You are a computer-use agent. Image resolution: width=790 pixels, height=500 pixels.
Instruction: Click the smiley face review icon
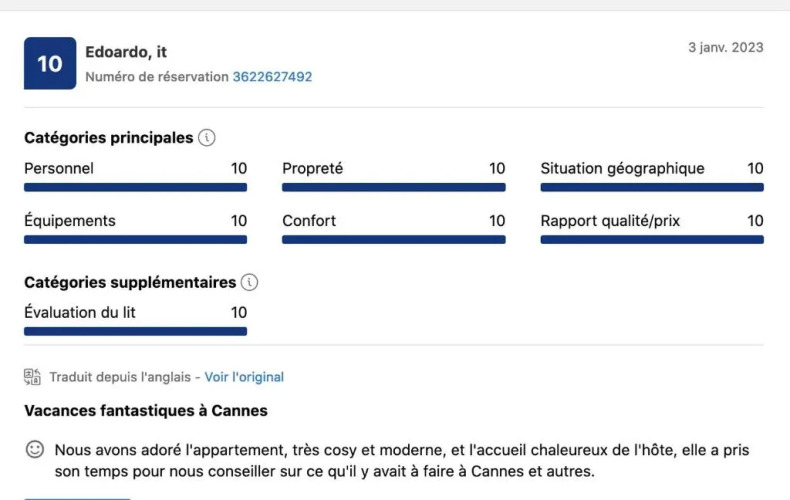click(35, 450)
